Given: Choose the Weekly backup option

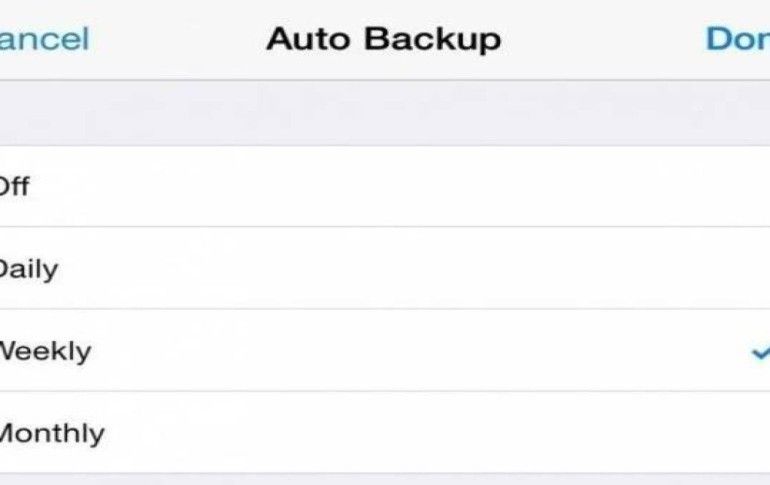Looking at the screenshot, I should (45, 351).
